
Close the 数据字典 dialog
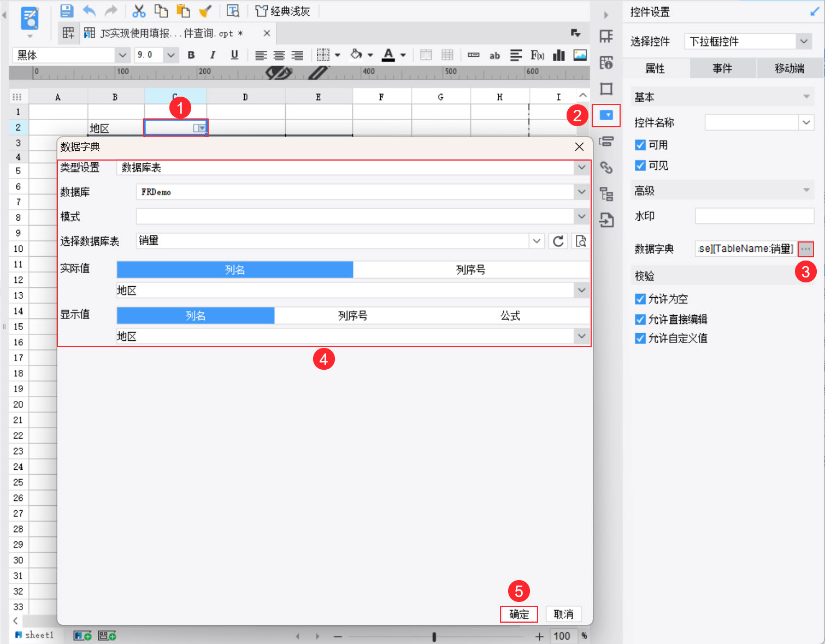580,146
